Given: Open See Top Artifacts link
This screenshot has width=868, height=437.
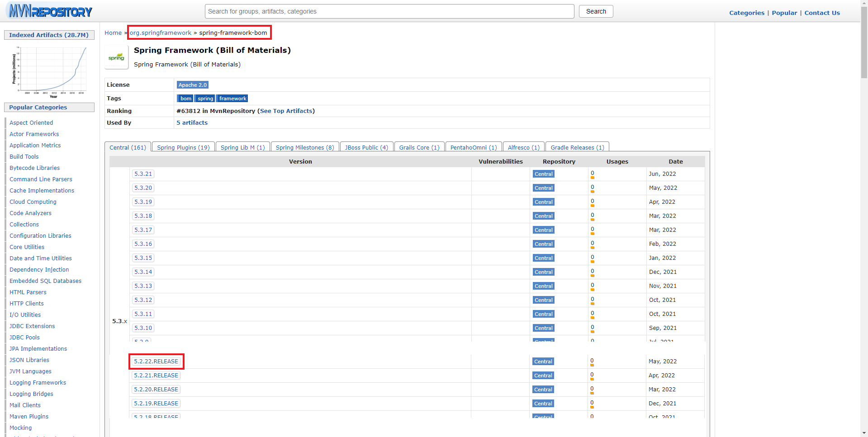Looking at the screenshot, I should pyautogui.click(x=286, y=111).
